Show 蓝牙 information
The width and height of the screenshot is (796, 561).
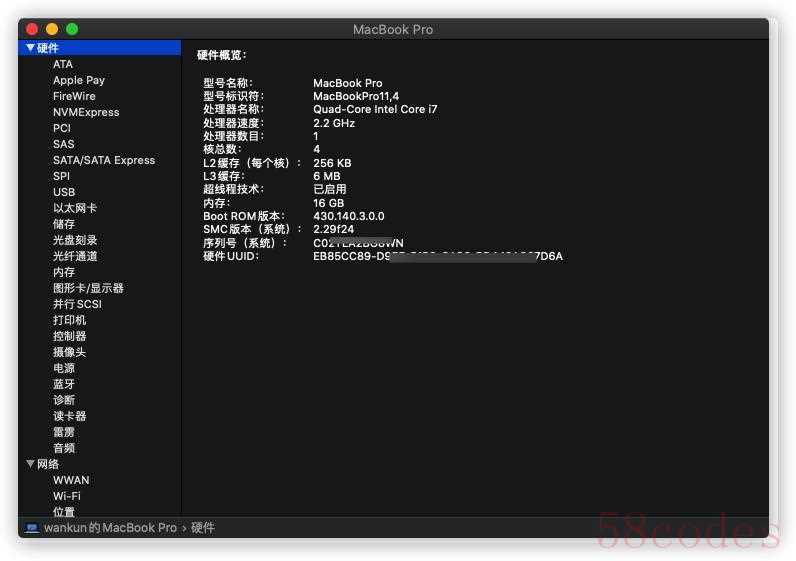(64, 384)
